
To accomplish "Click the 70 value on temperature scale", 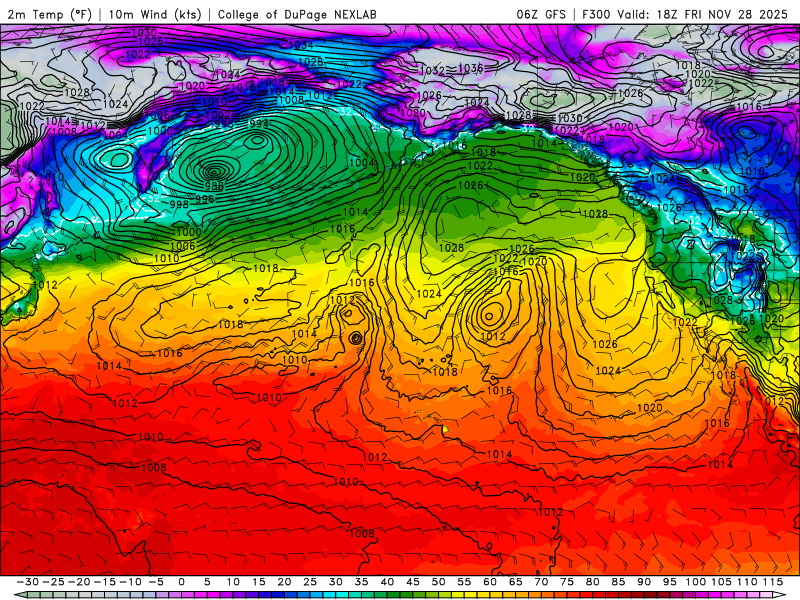I will click(541, 582).
